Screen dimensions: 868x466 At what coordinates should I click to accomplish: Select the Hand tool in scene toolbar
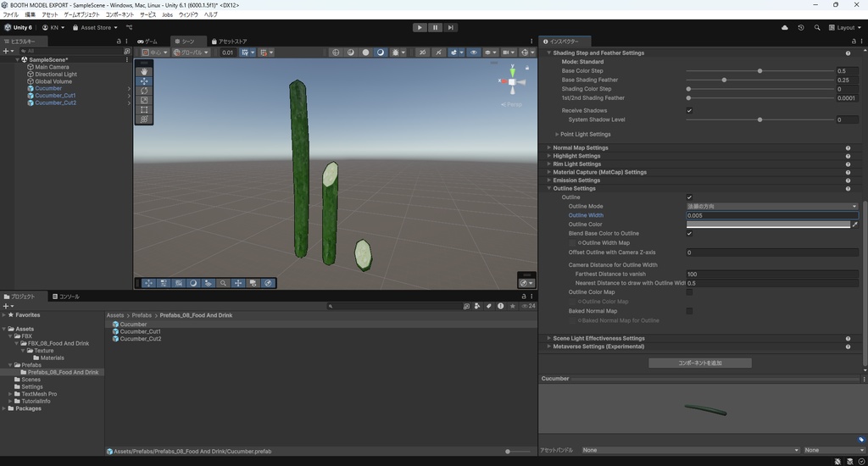pyautogui.click(x=144, y=71)
